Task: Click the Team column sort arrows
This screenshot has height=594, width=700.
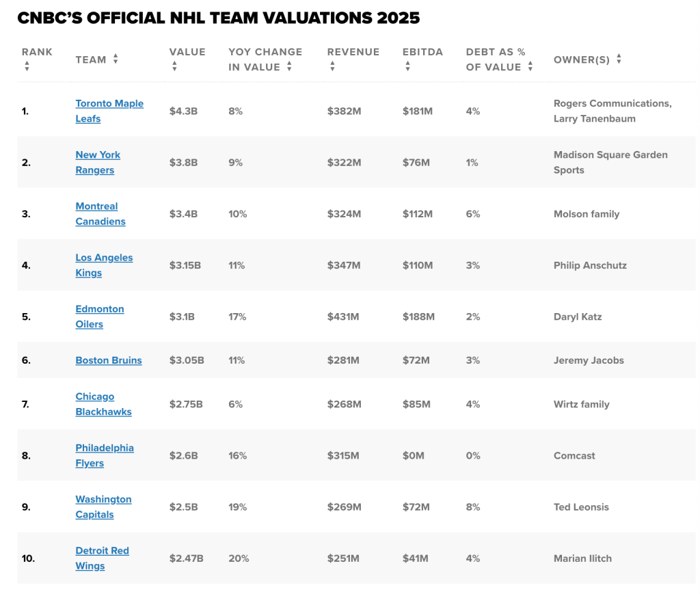Action: 116,59
